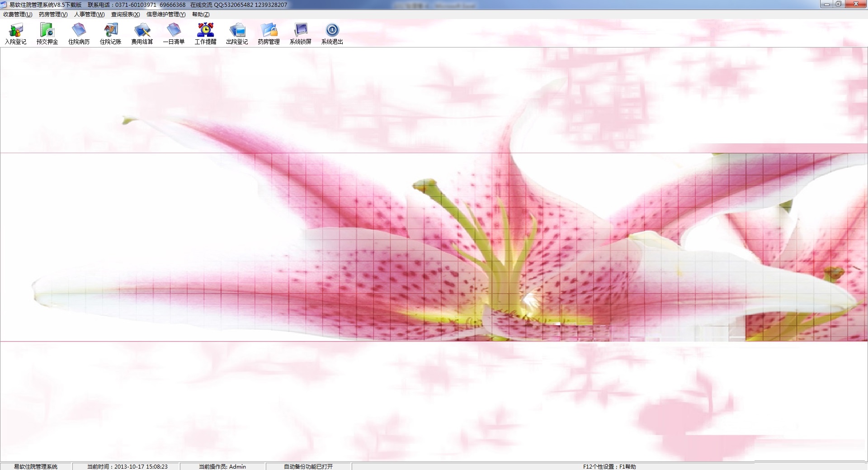868x470 pixels.
Task: Click the 自动备份功能已打开 status panel
Action: pyautogui.click(x=308, y=466)
